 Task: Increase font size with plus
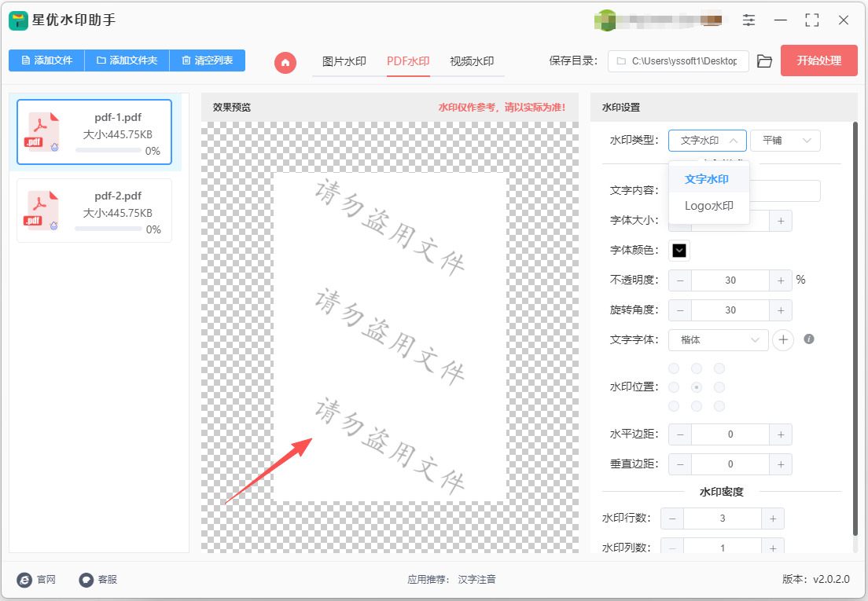tap(781, 221)
